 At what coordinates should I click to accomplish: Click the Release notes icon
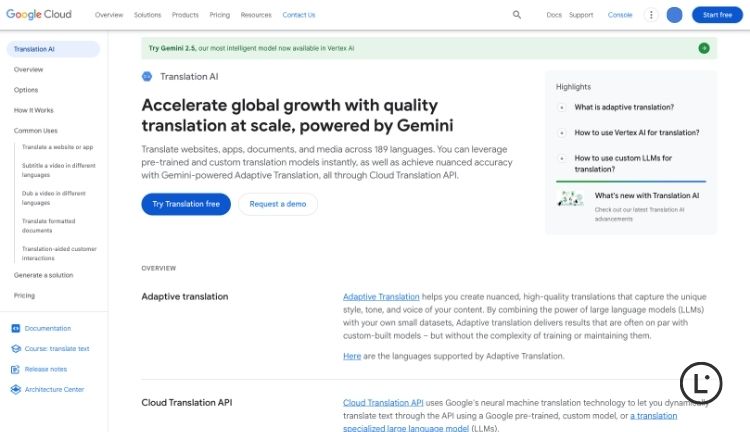[16, 369]
